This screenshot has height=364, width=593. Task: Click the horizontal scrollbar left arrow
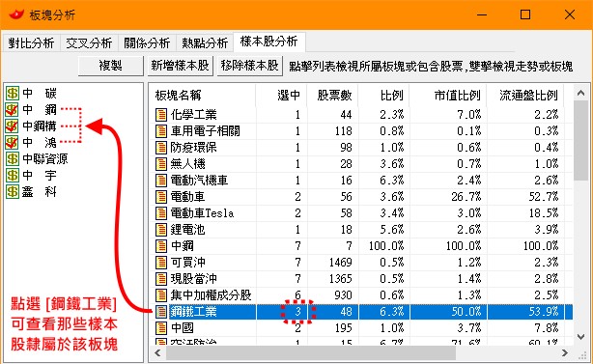tap(158, 353)
